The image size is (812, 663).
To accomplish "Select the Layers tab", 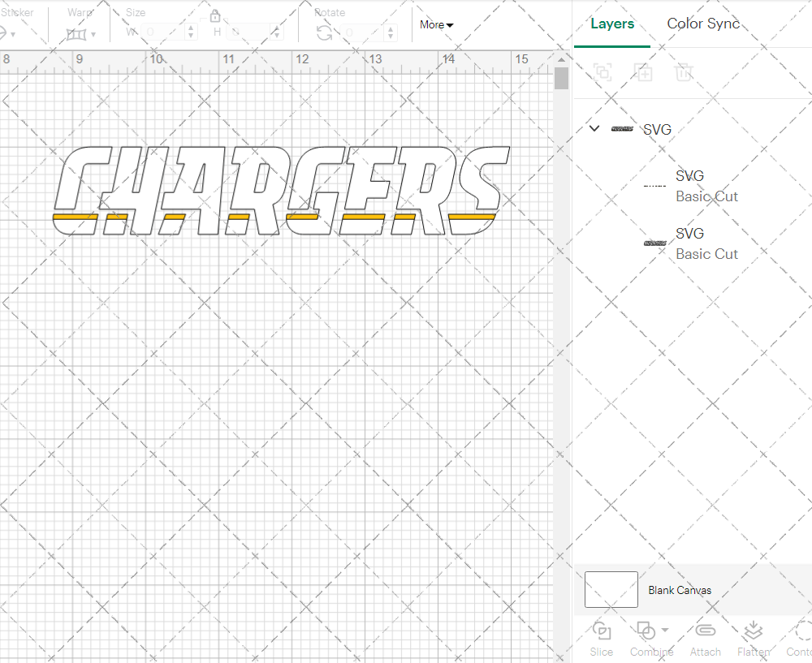I will tap(612, 24).
